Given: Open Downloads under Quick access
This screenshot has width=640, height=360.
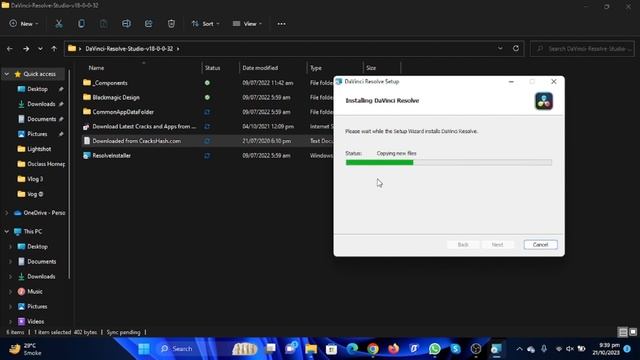Looking at the screenshot, I should point(41,104).
